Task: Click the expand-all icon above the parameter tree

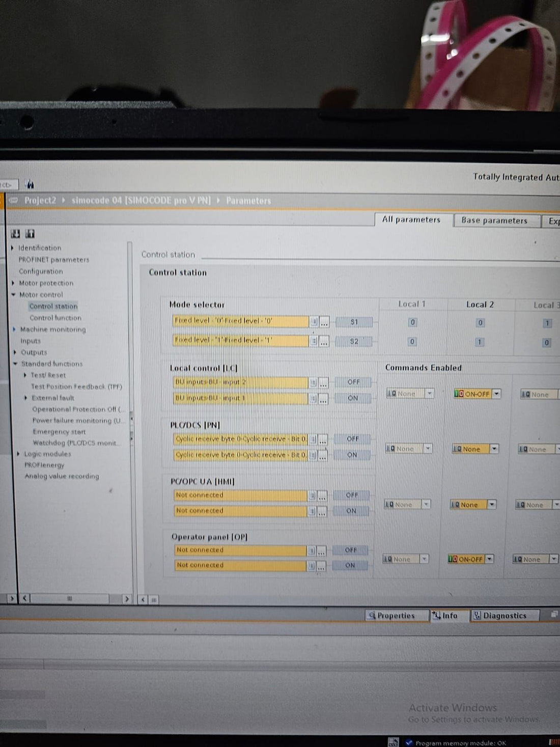Action: click(16, 234)
